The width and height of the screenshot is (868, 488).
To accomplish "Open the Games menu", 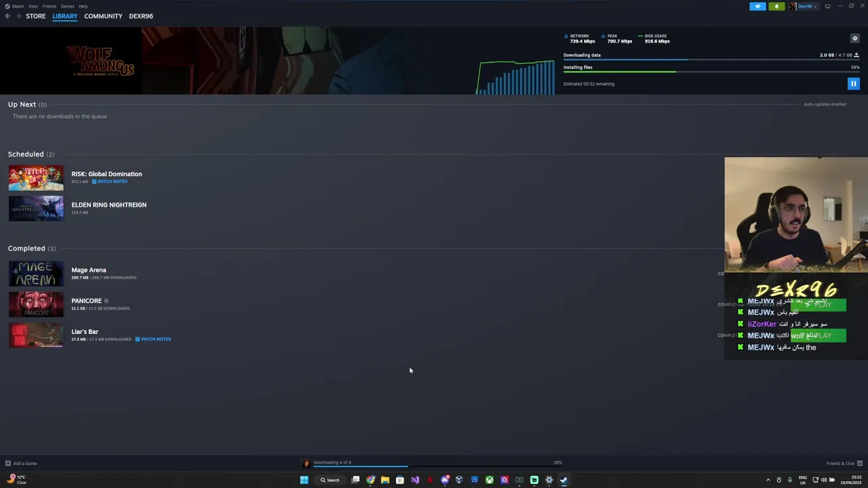I will pyautogui.click(x=67, y=6).
